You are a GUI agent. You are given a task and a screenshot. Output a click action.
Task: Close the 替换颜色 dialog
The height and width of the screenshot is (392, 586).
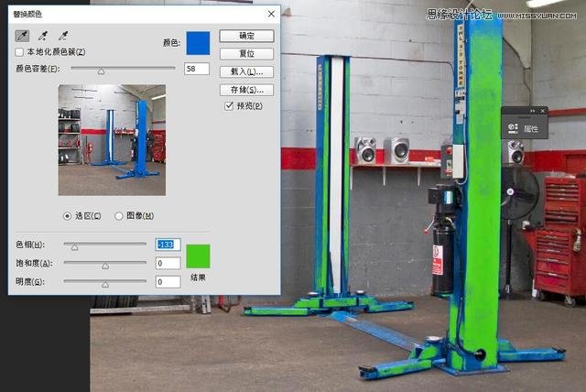[x=271, y=14]
